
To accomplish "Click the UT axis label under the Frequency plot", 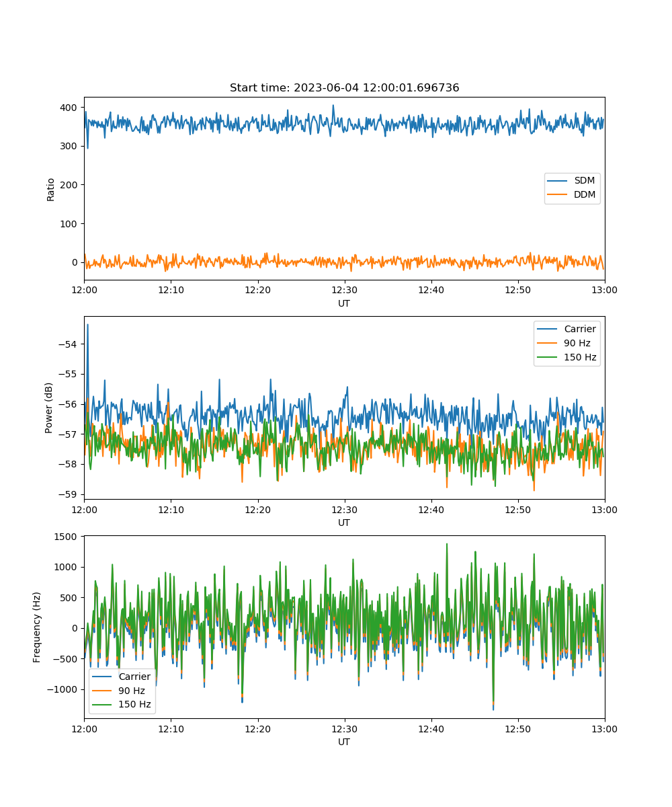I will [344, 742].
